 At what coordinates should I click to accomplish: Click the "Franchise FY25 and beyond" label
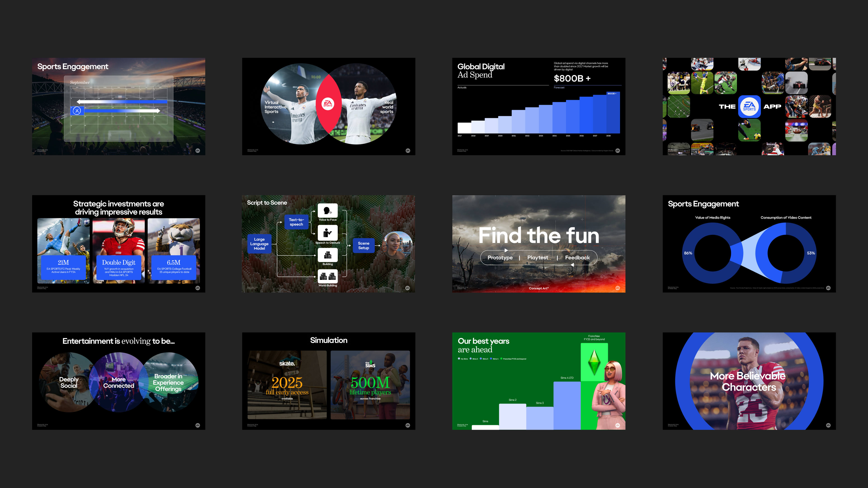pyautogui.click(x=594, y=338)
